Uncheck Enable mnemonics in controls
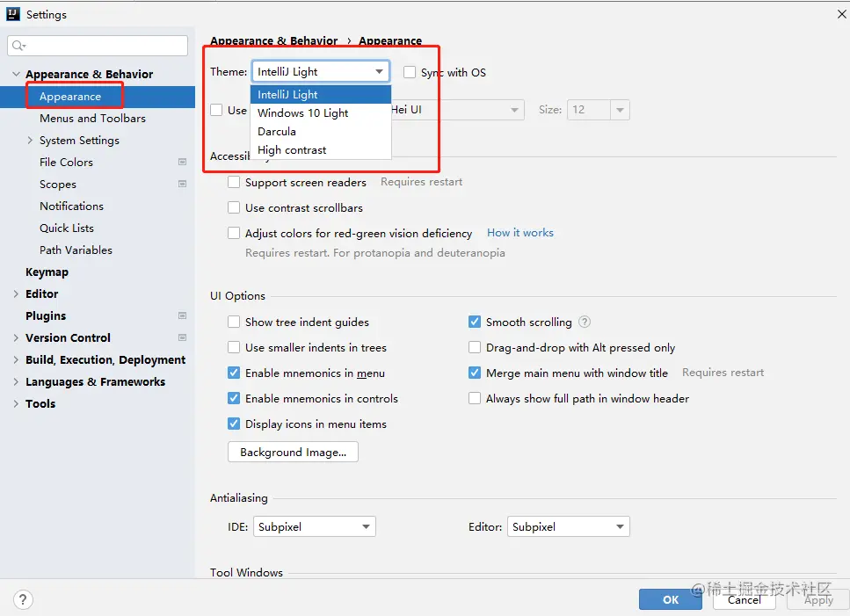This screenshot has width=850, height=616. pyautogui.click(x=234, y=398)
